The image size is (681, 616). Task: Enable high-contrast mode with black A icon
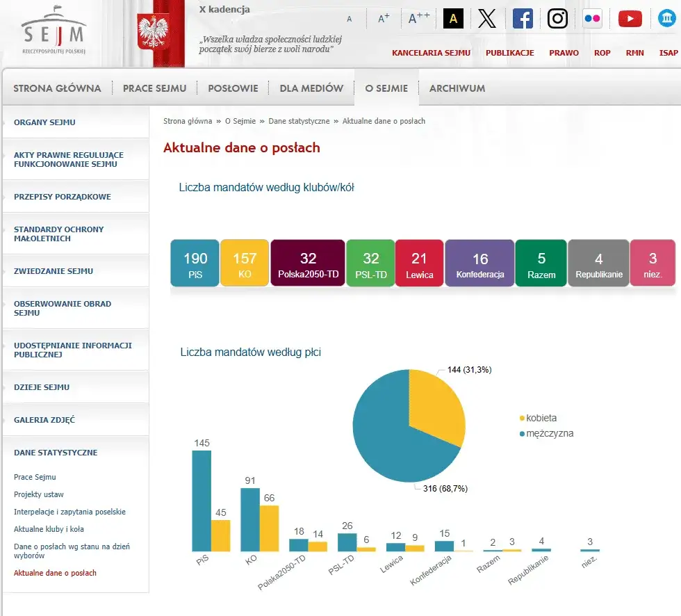(x=453, y=19)
